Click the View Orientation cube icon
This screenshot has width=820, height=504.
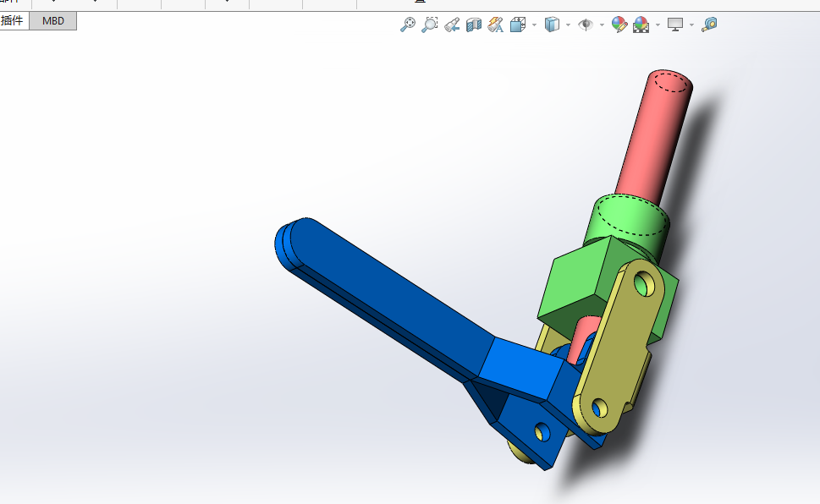[x=518, y=25]
